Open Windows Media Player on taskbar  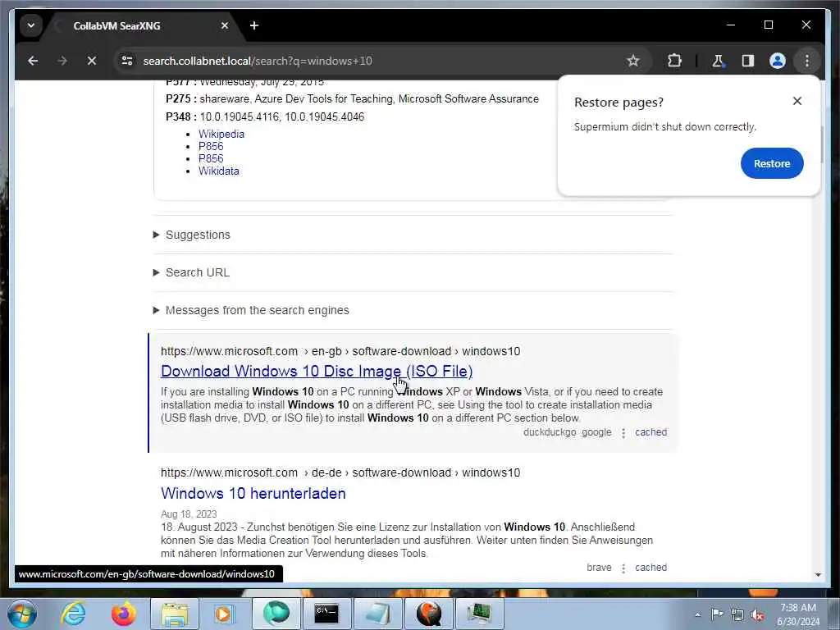pyautogui.click(x=223, y=614)
